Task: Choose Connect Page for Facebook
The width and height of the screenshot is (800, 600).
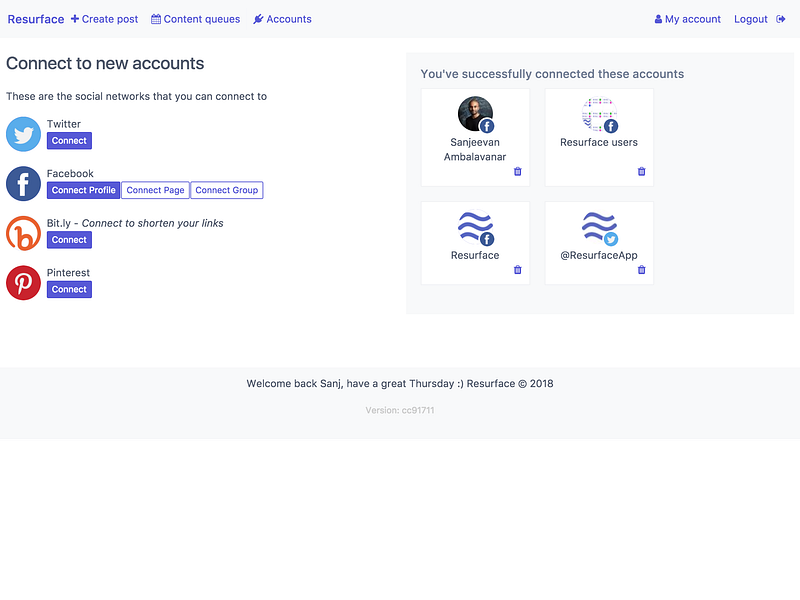Action: 156,190
